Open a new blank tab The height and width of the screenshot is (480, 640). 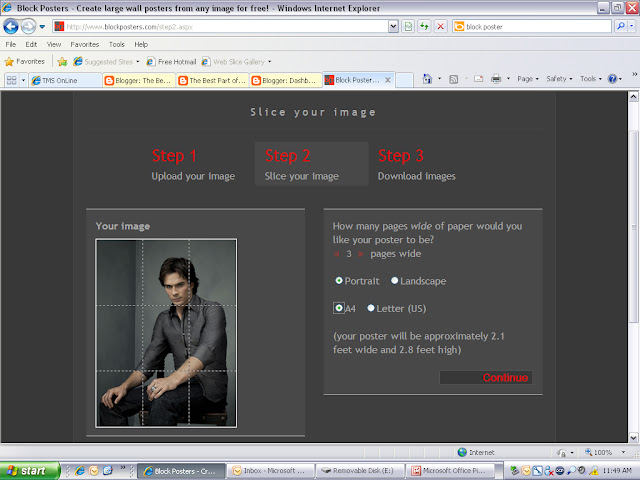pos(404,80)
